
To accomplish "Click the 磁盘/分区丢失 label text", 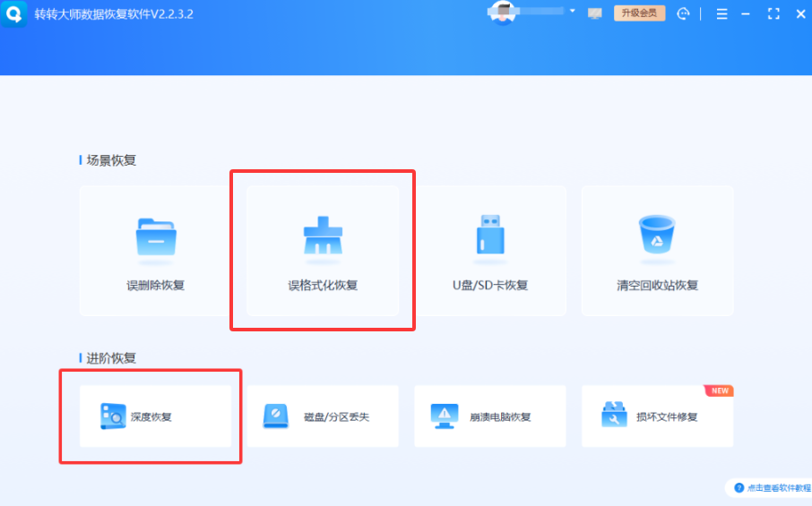I will click(336, 417).
